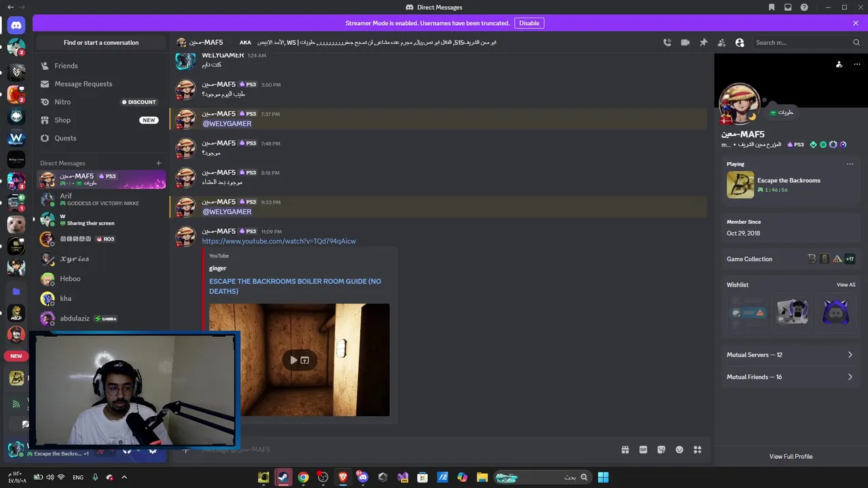Open the emoji picker
Screen dimensions: 868x488
point(679,449)
